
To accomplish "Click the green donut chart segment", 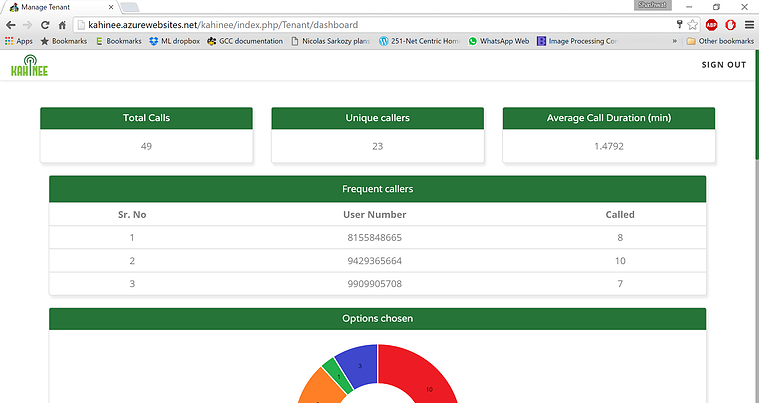I will [338, 376].
